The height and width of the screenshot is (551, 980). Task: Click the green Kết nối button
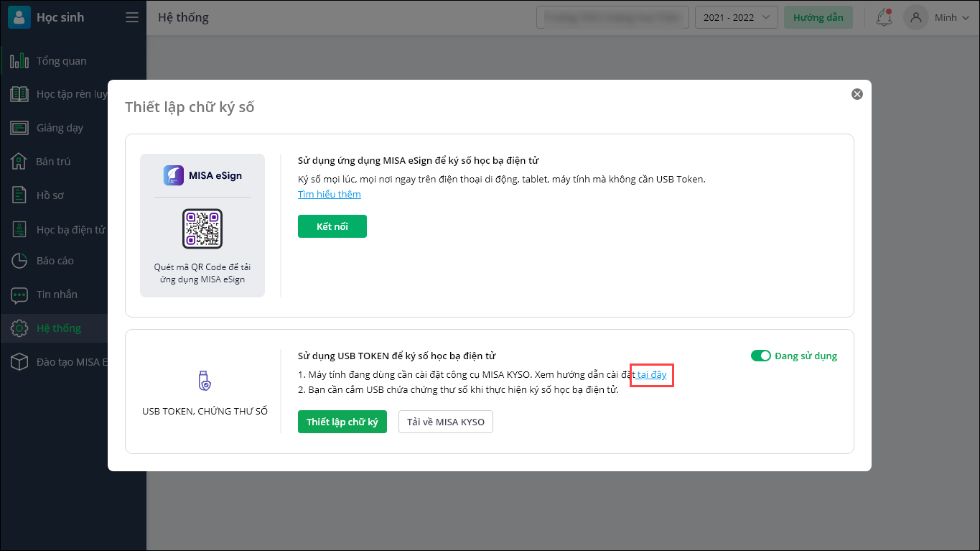(332, 226)
